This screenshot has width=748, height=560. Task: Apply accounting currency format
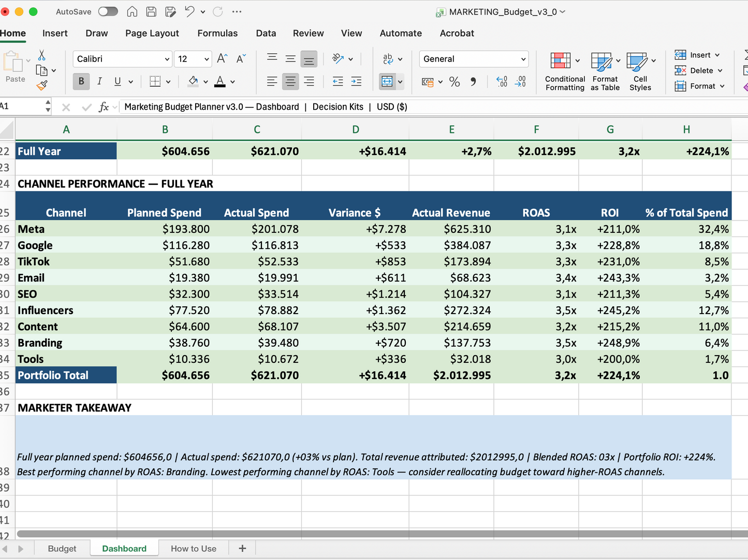click(428, 82)
